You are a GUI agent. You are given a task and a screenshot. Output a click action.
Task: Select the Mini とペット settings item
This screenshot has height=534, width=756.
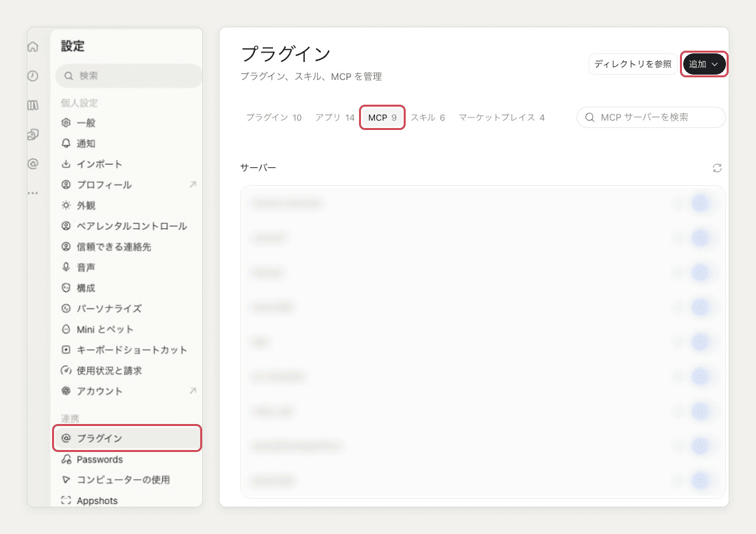tap(128, 329)
